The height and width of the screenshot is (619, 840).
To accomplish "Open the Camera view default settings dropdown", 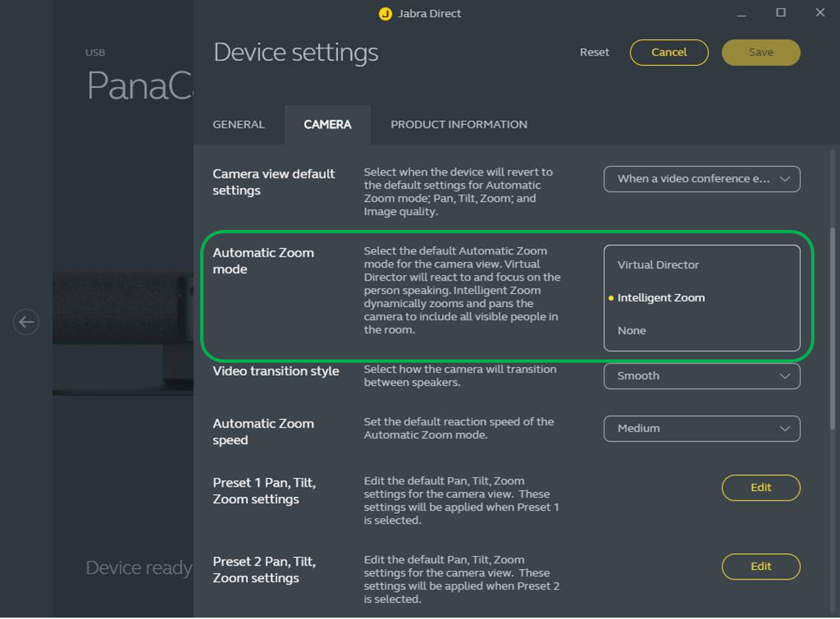I will pyautogui.click(x=701, y=179).
